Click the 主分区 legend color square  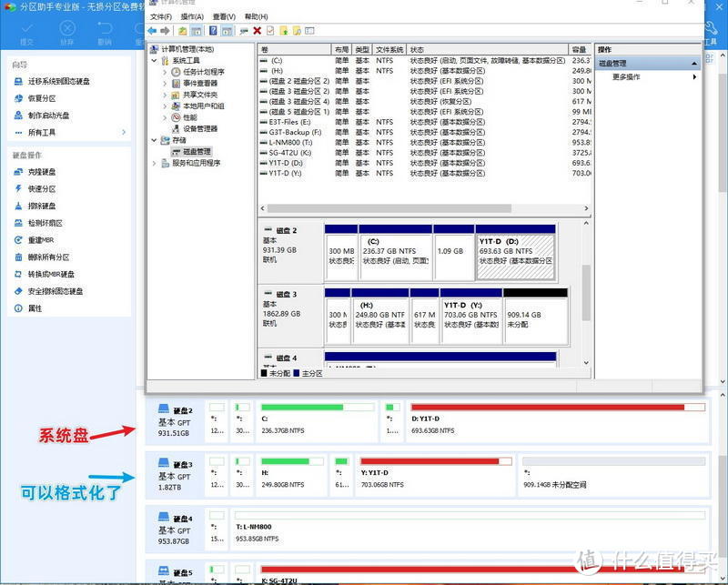(295, 372)
